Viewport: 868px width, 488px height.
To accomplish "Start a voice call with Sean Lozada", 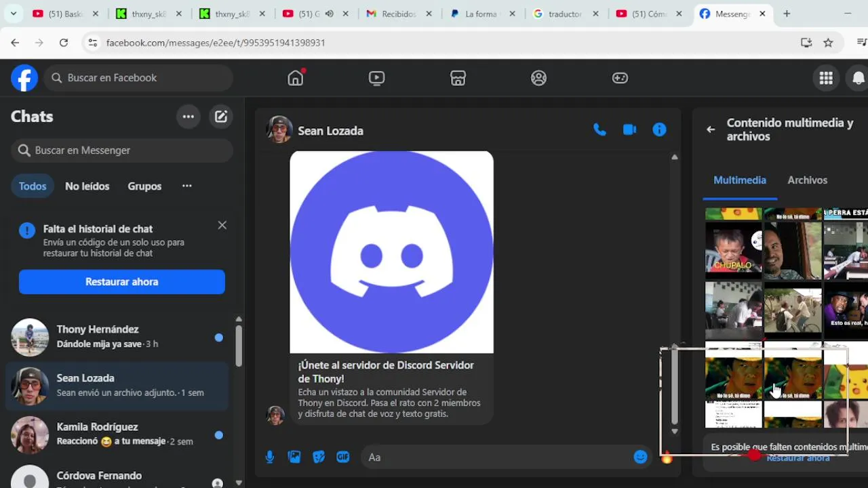I will click(x=599, y=129).
